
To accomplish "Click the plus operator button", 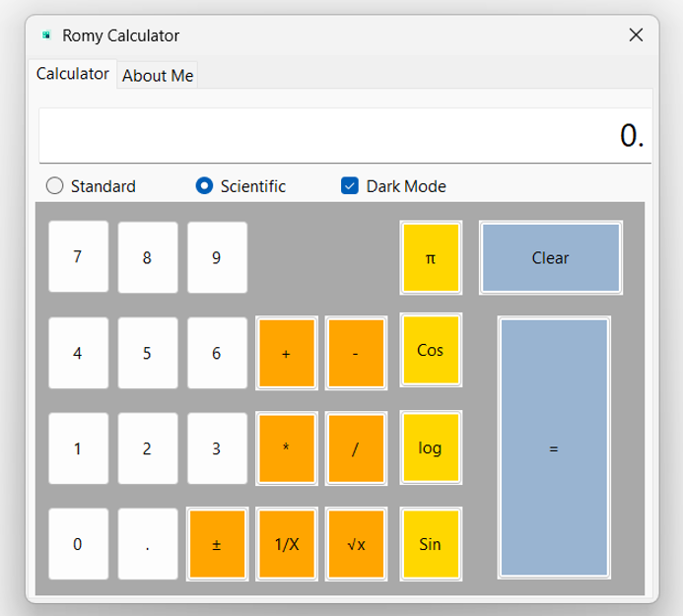I will pos(287,353).
